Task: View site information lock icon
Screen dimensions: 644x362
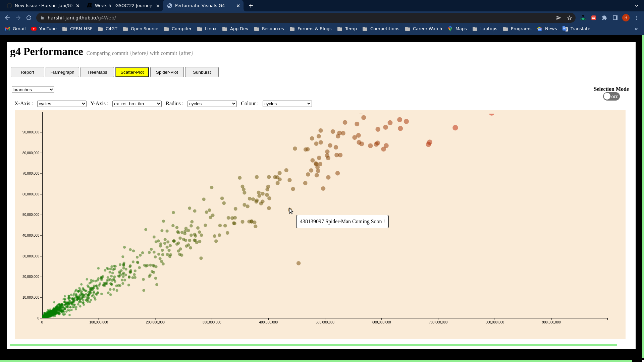Action: 42,18
